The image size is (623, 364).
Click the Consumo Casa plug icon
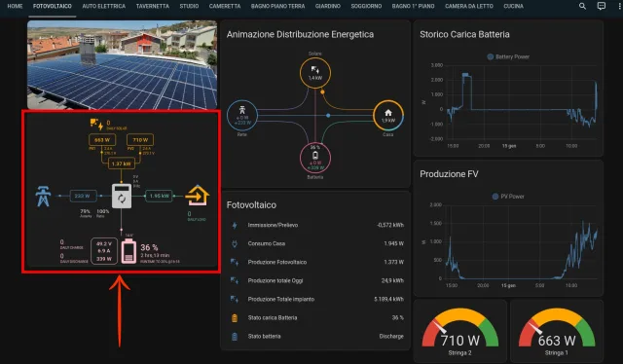[x=235, y=243]
